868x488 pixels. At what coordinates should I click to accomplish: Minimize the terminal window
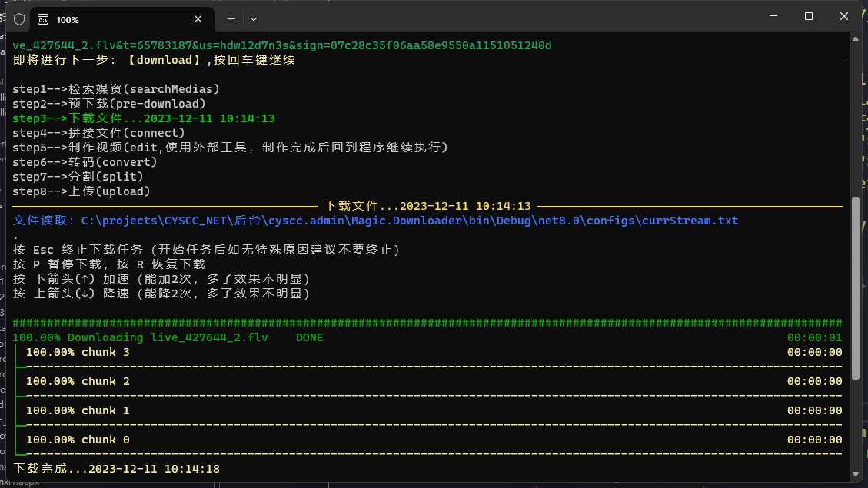(x=773, y=16)
